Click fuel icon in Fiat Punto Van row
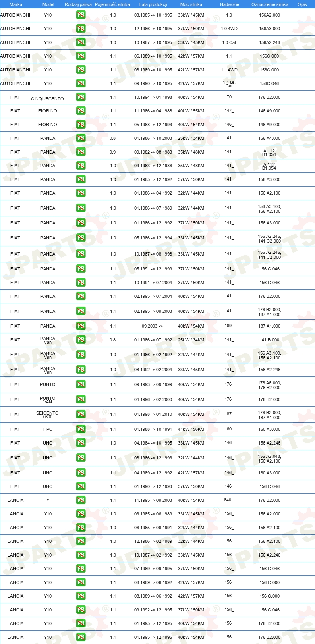The height and width of the screenshot is (644, 315). (81, 399)
